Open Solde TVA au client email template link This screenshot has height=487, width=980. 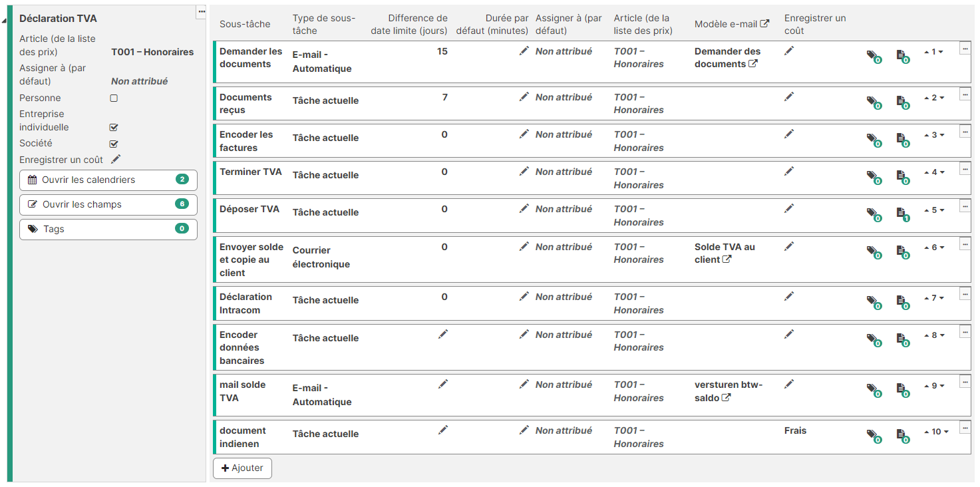[725, 253]
